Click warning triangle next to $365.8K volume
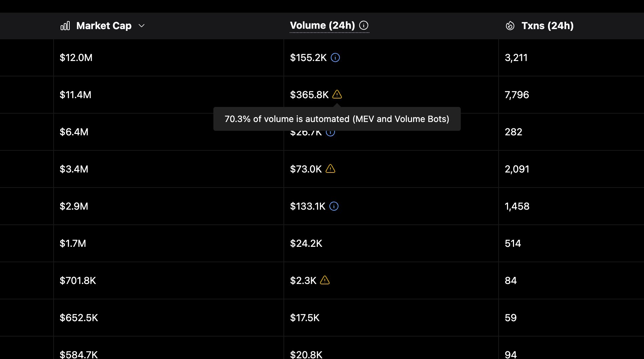 pyautogui.click(x=337, y=94)
